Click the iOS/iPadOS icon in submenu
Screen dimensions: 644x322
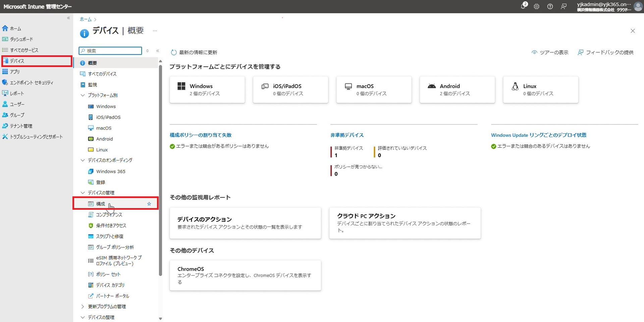click(x=91, y=117)
